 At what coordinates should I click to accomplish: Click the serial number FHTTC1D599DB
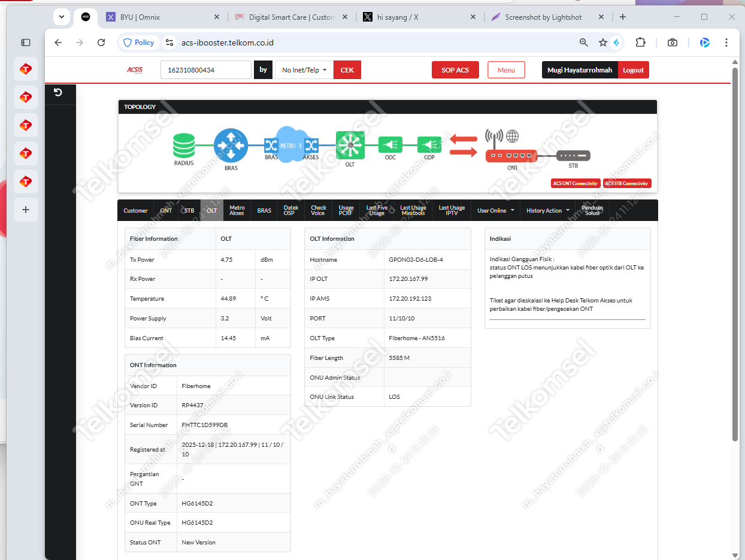[205, 425]
